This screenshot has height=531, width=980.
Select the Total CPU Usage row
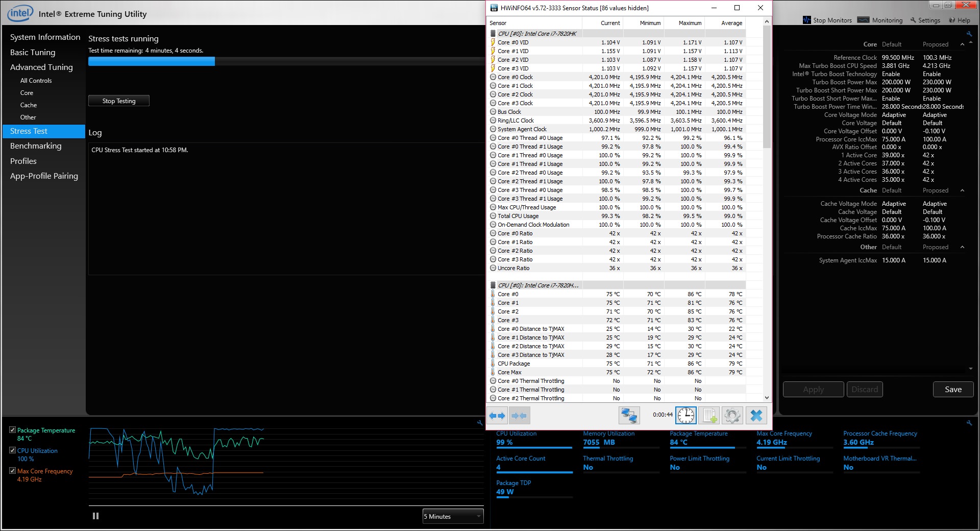617,216
